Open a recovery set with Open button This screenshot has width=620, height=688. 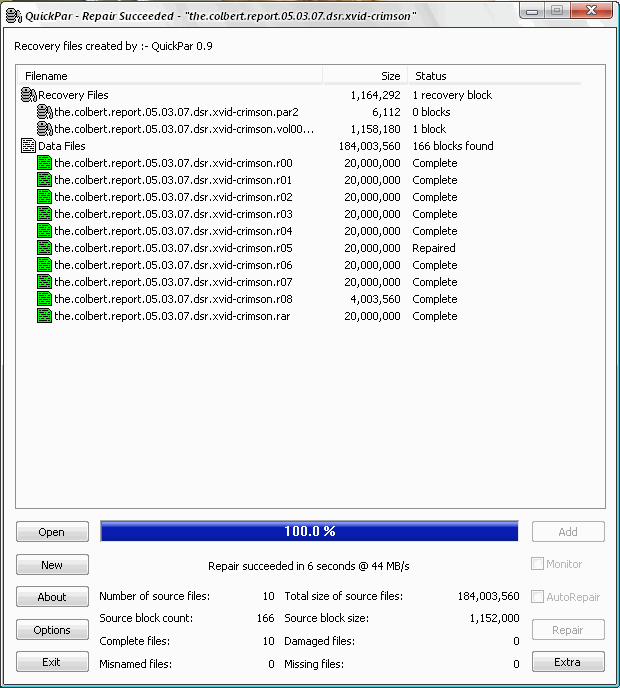pos(52,532)
